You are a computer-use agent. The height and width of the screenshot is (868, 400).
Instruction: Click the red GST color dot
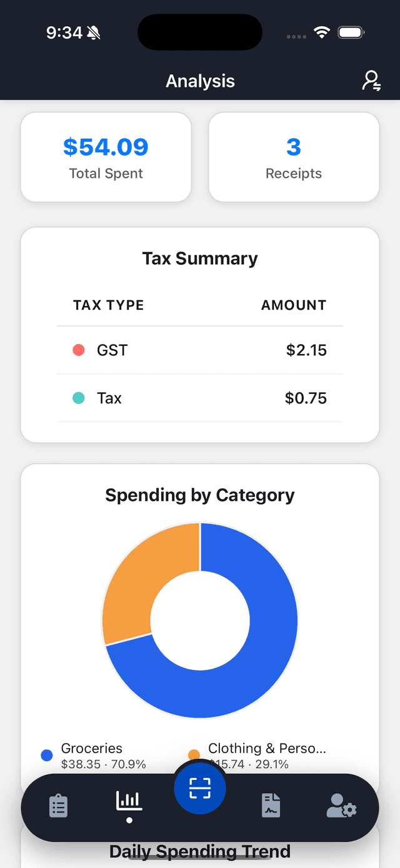(x=79, y=350)
